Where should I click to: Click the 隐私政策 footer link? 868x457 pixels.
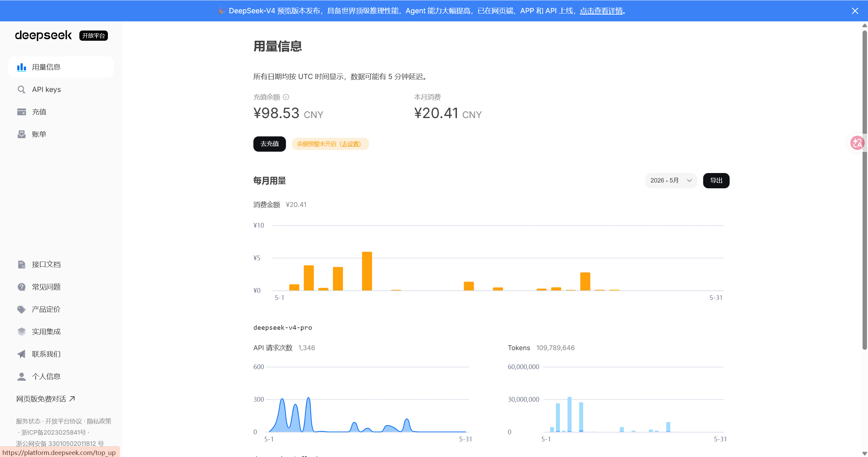click(99, 421)
